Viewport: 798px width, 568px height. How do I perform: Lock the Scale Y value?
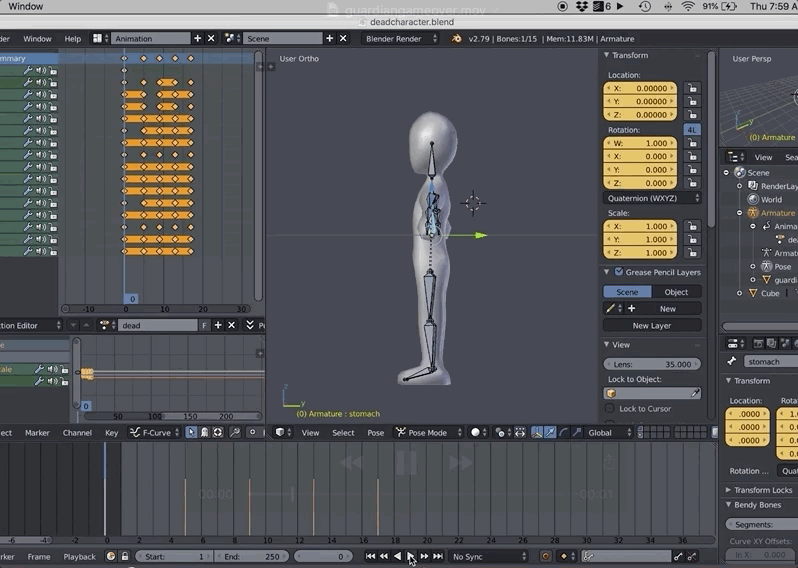(692, 239)
